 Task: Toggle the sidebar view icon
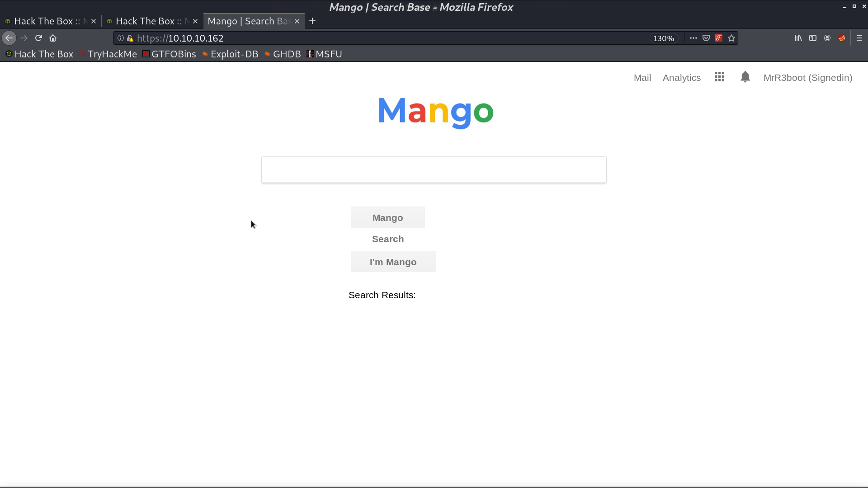[813, 38]
